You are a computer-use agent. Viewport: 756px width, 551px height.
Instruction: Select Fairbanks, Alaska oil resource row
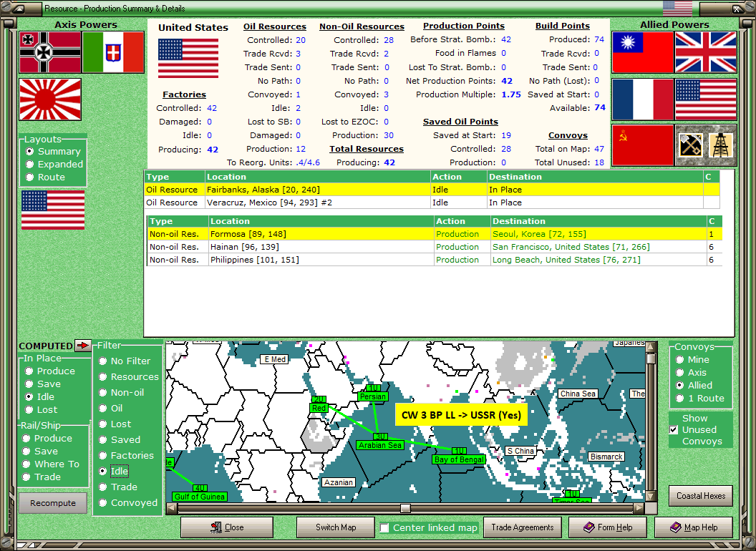coord(432,190)
